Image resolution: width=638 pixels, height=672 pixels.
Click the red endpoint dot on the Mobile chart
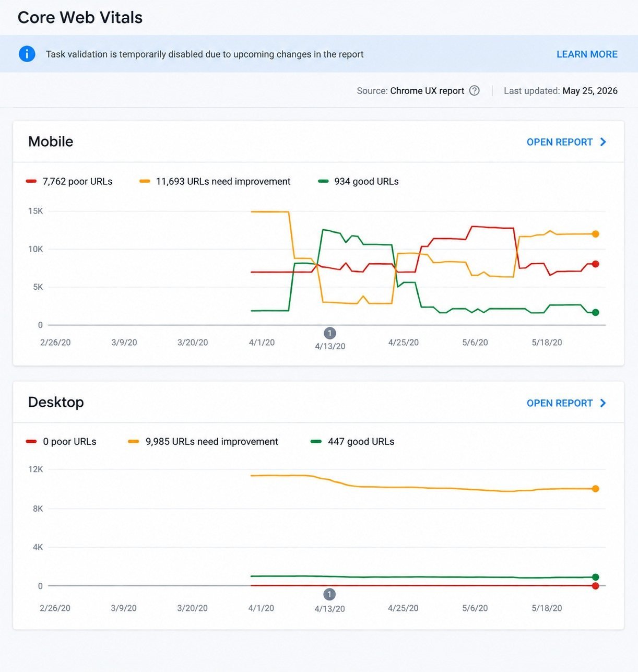pyautogui.click(x=595, y=264)
